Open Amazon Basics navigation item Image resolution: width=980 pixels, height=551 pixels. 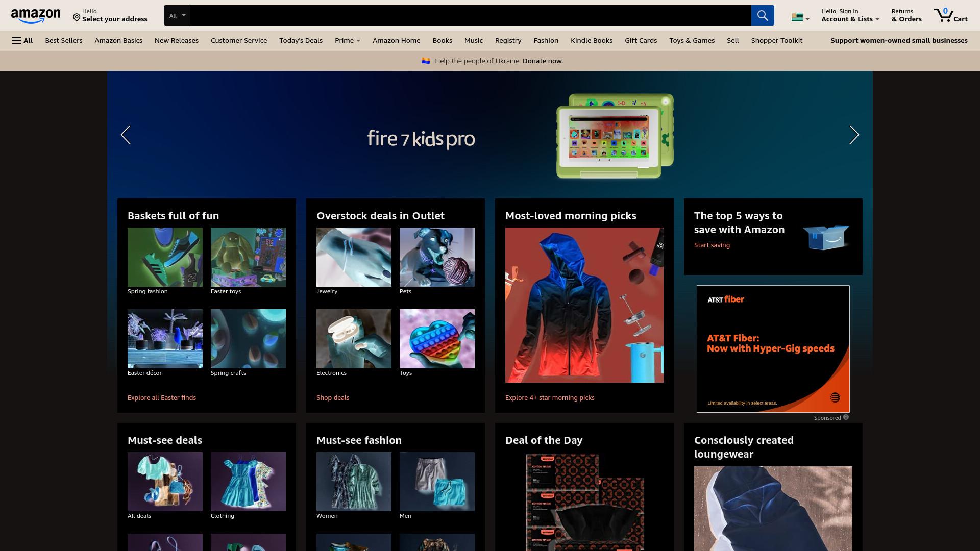[118, 40]
